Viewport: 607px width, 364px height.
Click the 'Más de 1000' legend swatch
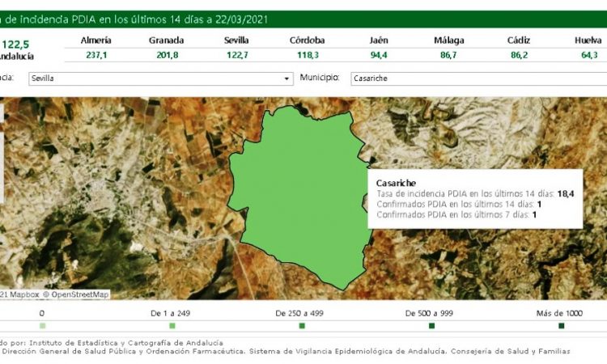pos(561,326)
